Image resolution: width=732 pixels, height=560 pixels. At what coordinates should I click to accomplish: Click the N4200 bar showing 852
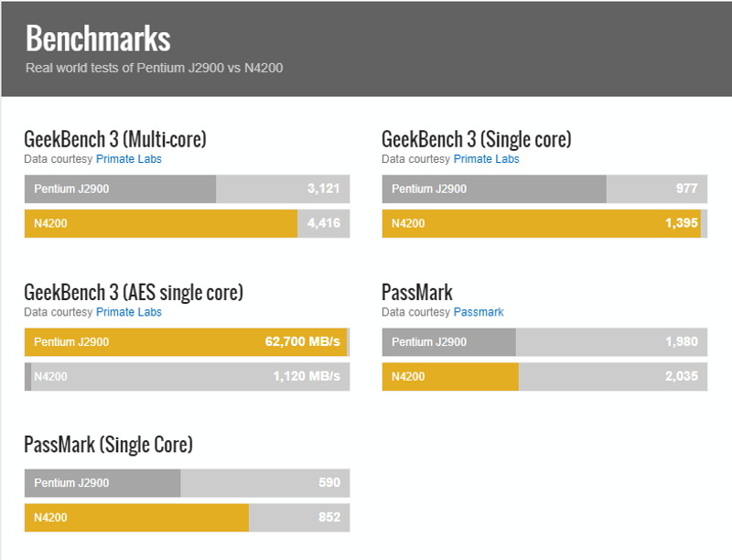pos(187,517)
